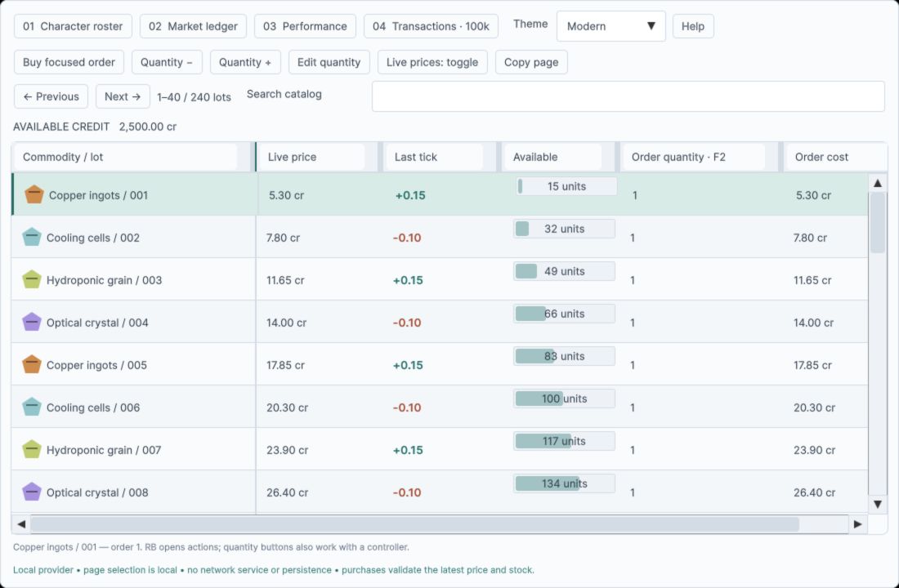Click the vertical scrollbar up arrow
Image resolution: width=899 pixels, height=588 pixels.
coord(877,184)
